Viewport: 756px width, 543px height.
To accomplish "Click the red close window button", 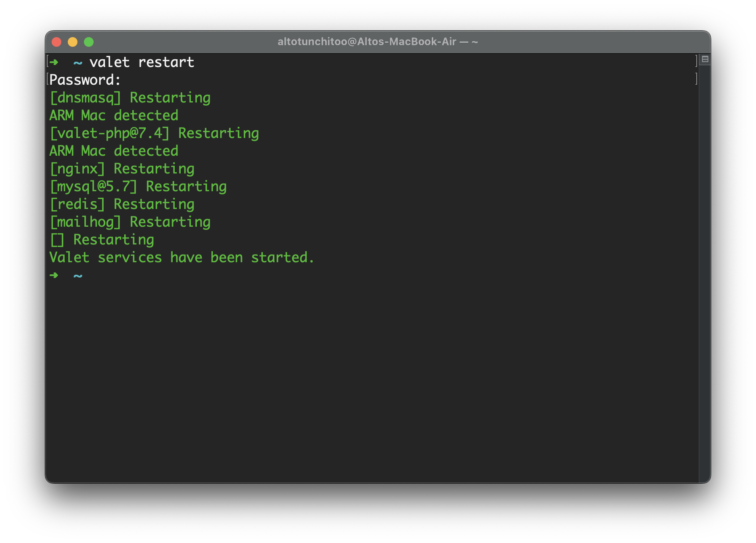I will 56,42.
